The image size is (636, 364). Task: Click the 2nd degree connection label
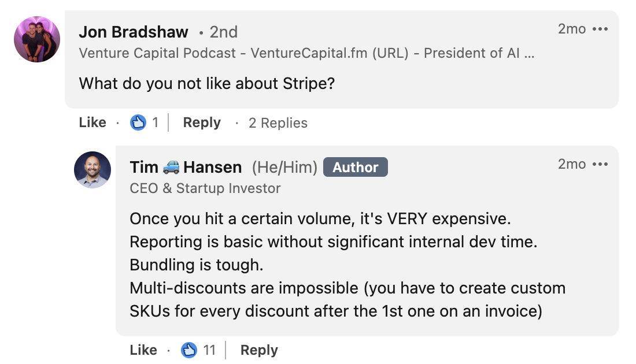click(223, 32)
